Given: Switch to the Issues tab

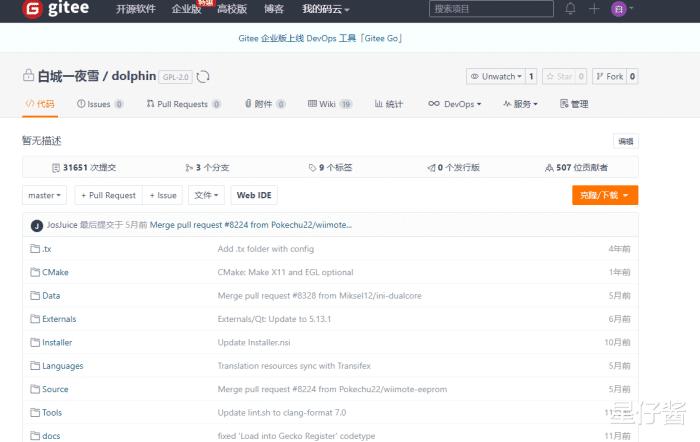Looking at the screenshot, I should coord(100,104).
